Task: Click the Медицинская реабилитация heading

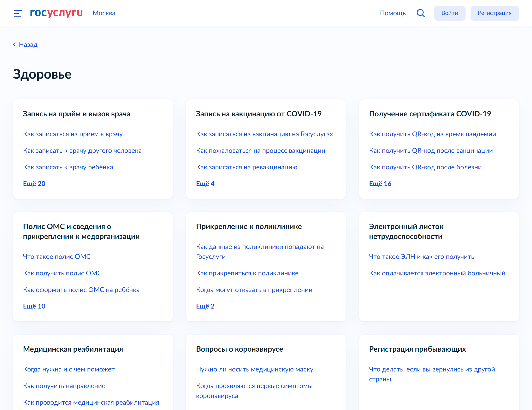Action: [73, 349]
